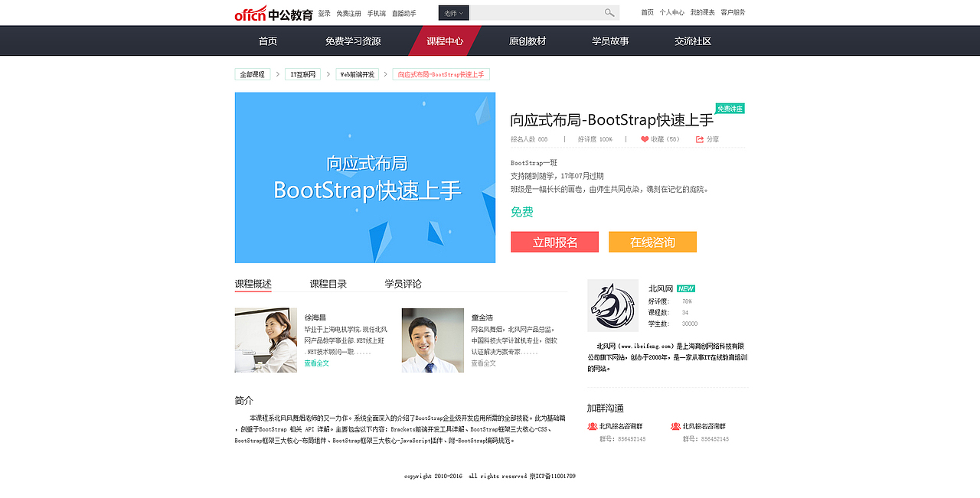Image resolution: width=980 pixels, height=498 pixels.
Task: Click the teacher name 徐海昌
Action: 315,317
